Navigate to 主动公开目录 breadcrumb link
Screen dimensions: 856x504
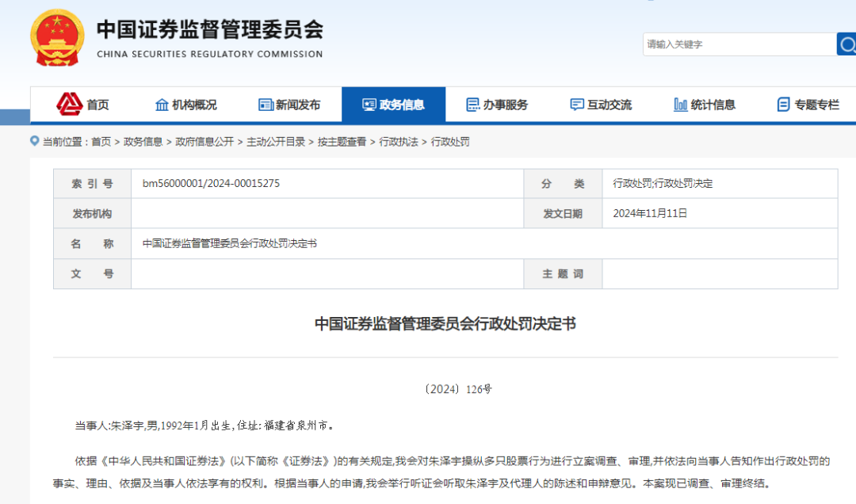click(276, 142)
